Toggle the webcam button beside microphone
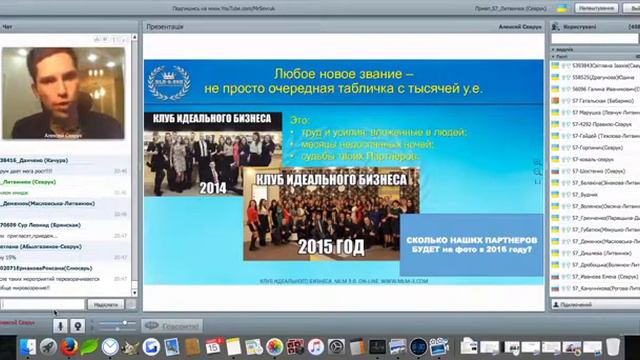The width and height of the screenshot is (640, 360). click(x=78, y=326)
